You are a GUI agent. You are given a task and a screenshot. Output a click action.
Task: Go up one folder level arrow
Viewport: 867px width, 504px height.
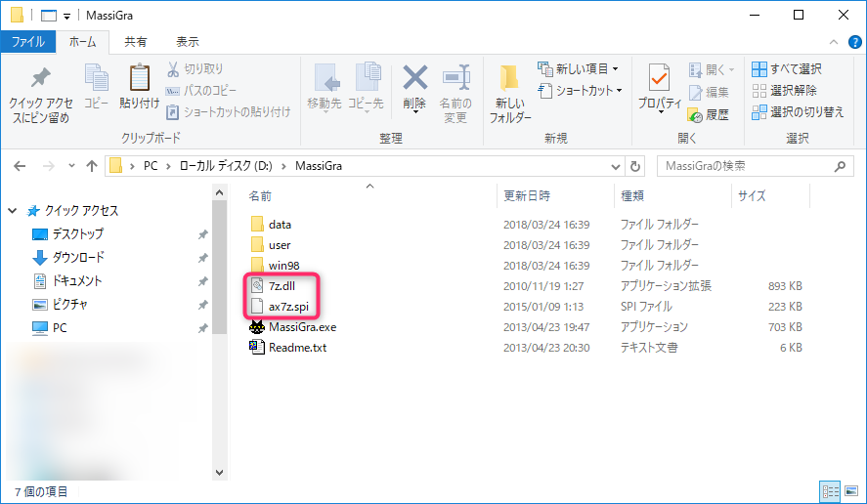pos(92,166)
